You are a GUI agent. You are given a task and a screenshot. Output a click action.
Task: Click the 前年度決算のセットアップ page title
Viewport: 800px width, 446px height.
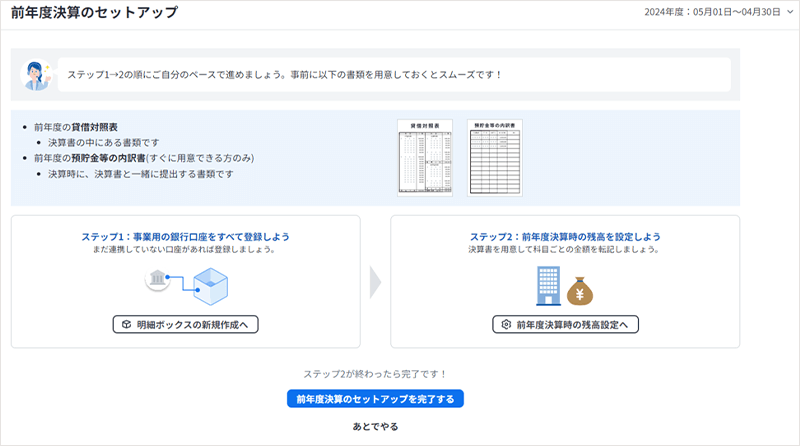(94, 13)
